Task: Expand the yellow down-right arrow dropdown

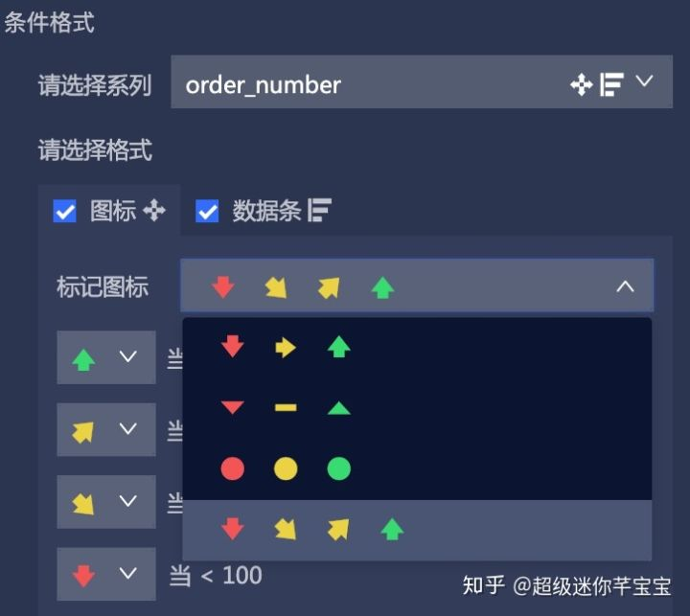Action: 106,502
